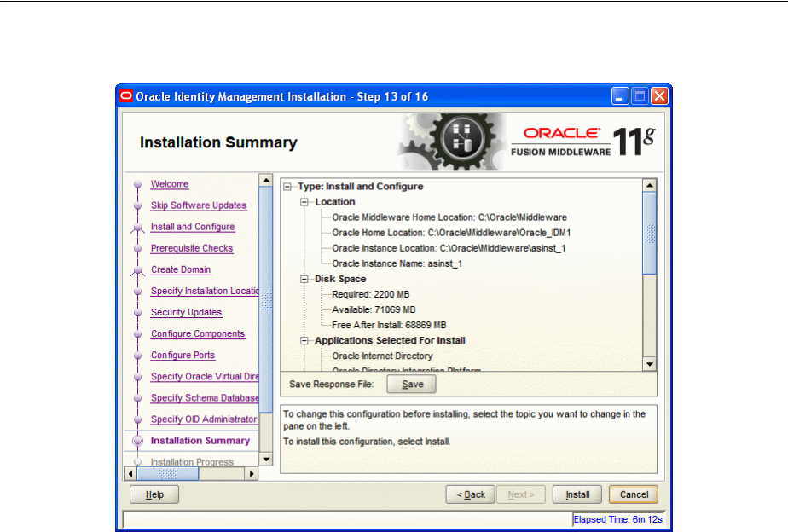The height and width of the screenshot is (532, 788).
Task: Click step list horizontal scroll right arrow
Action: click(252, 474)
